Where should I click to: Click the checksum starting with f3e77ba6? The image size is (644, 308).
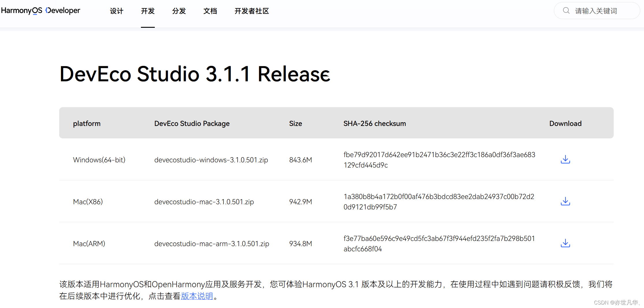pos(439,244)
